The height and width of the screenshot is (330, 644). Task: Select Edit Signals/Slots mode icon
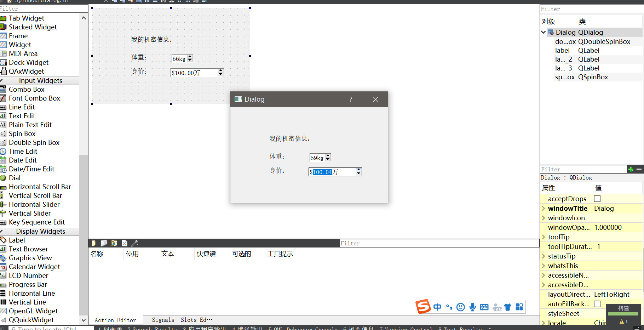123,1
